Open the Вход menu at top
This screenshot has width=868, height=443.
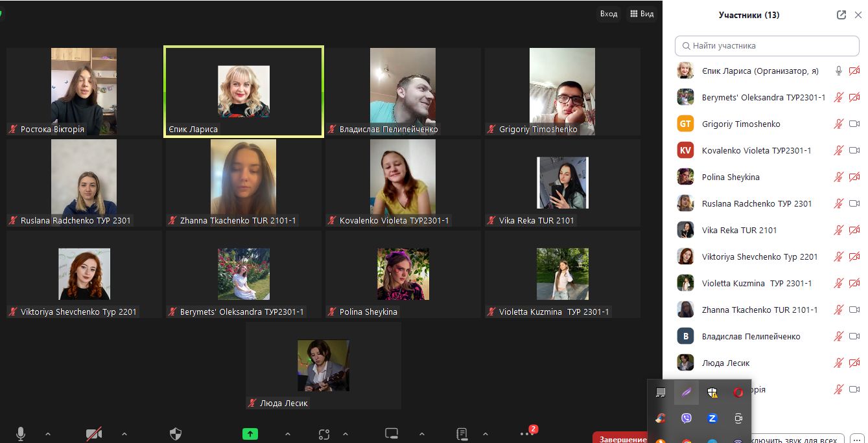[x=608, y=14]
